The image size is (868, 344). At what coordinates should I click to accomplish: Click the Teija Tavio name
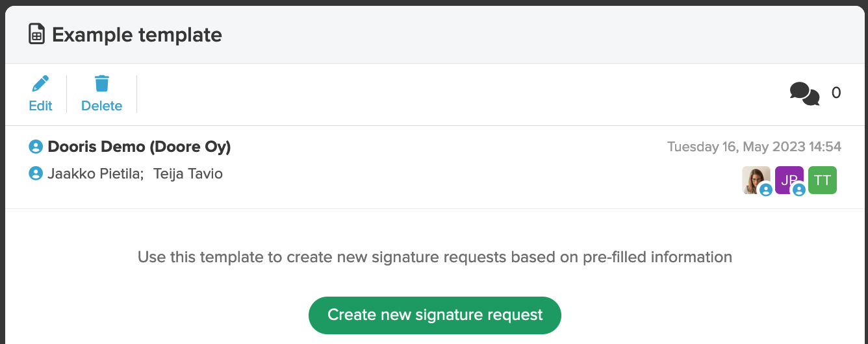coord(188,173)
